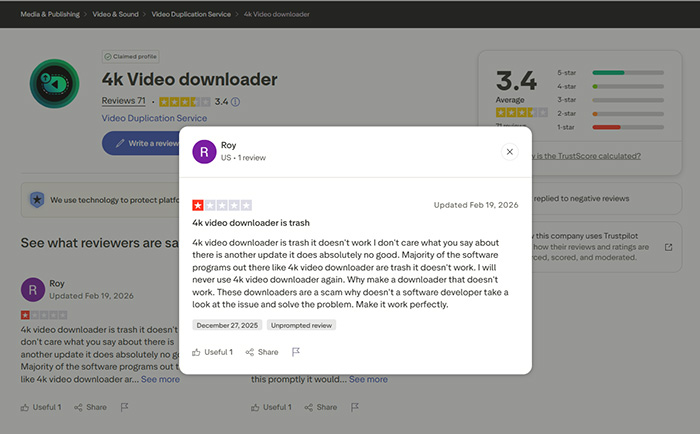Open Video Duplication Service breadcrumb
This screenshot has width=700, height=434.
click(191, 14)
